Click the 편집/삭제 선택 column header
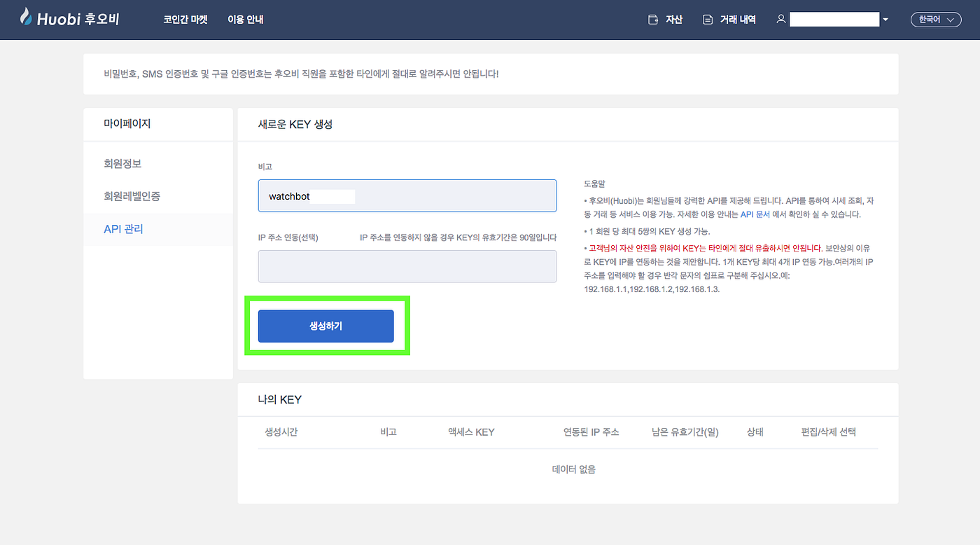Viewport: 980px width, 545px height. (x=829, y=432)
